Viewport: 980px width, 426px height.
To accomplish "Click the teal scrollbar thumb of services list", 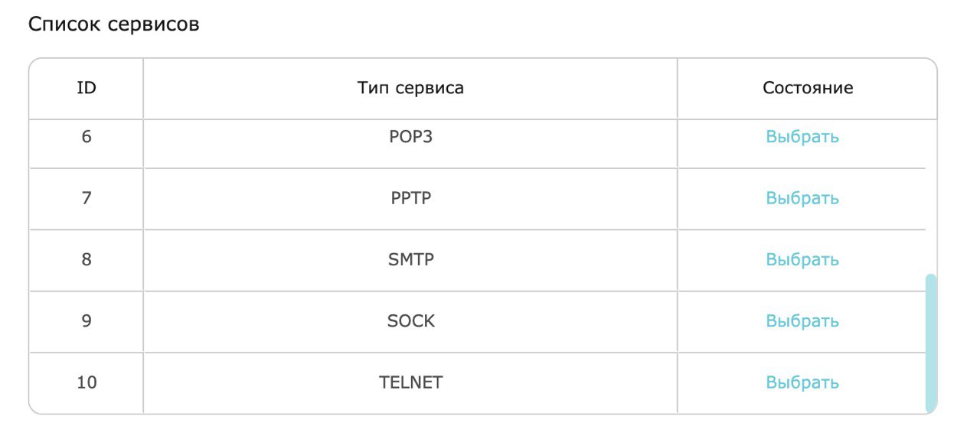I will point(931,342).
